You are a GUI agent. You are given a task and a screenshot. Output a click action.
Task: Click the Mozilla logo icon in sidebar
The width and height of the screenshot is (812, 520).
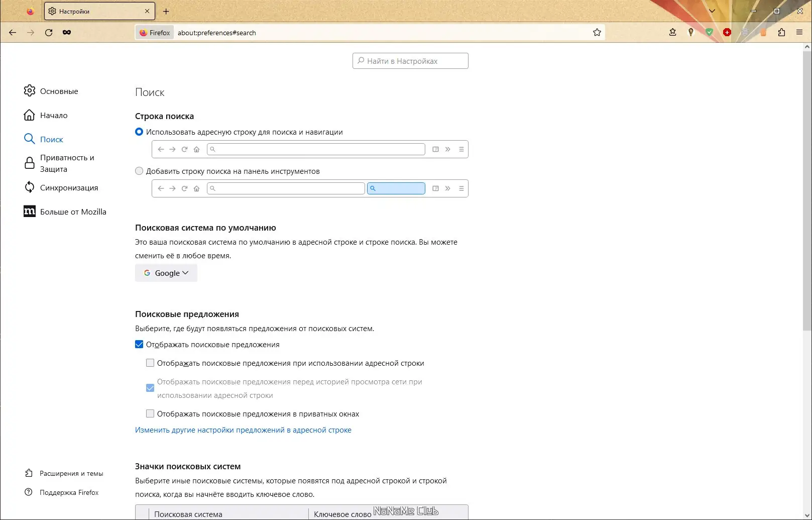[30, 212]
